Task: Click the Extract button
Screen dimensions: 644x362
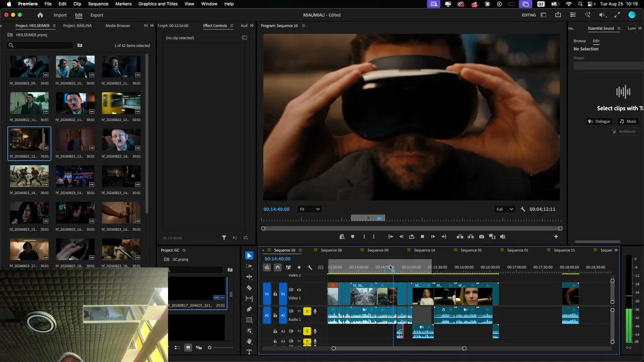Action: (x=471, y=236)
